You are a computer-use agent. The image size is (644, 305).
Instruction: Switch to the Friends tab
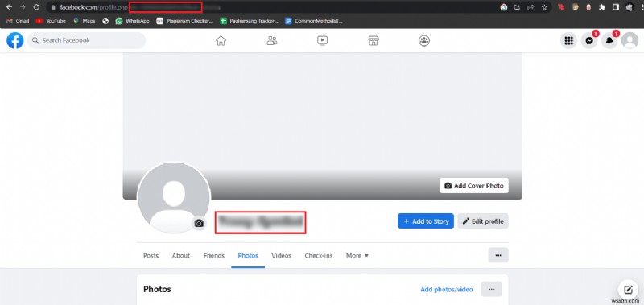coord(214,255)
